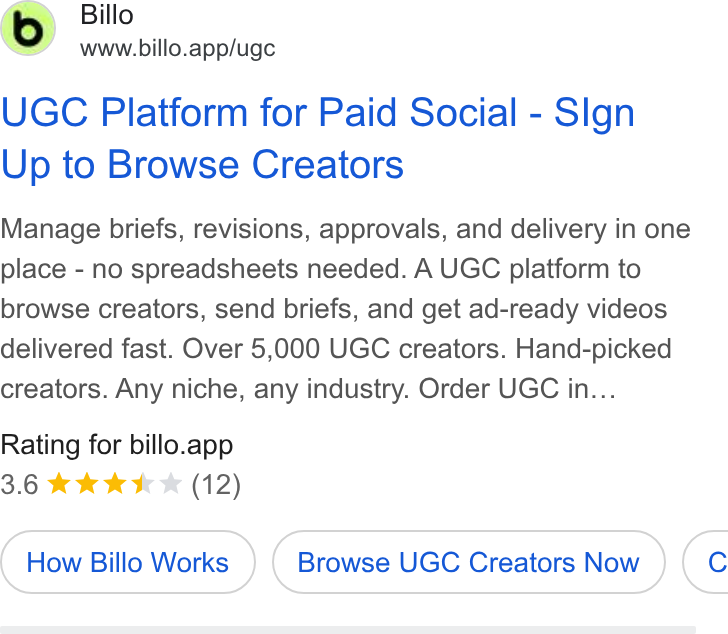Click the empty gray fifth star

click(170, 483)
